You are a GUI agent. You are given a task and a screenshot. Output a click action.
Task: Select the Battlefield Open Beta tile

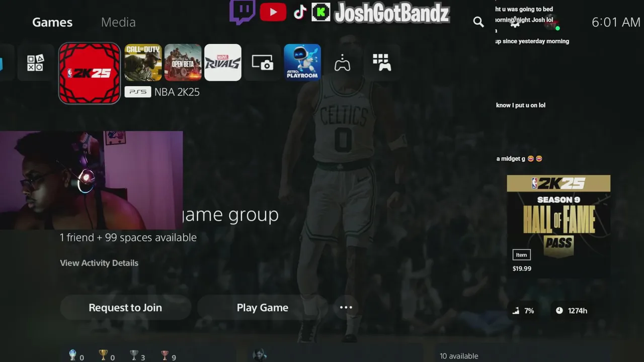click(x=183, y=62)
